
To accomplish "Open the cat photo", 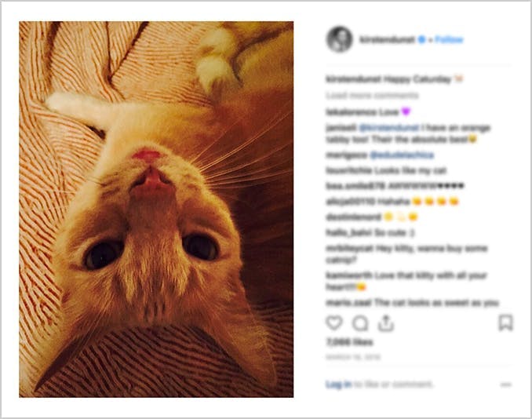I will pyautogui.click(x=156, y=209).
